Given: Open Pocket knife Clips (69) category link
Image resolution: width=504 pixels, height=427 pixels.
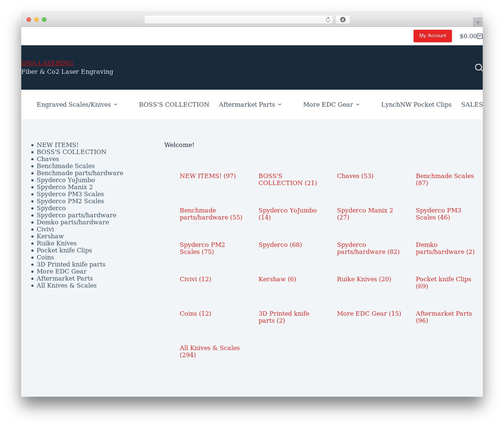Looking at the screenshot, I should click(443, 282).
